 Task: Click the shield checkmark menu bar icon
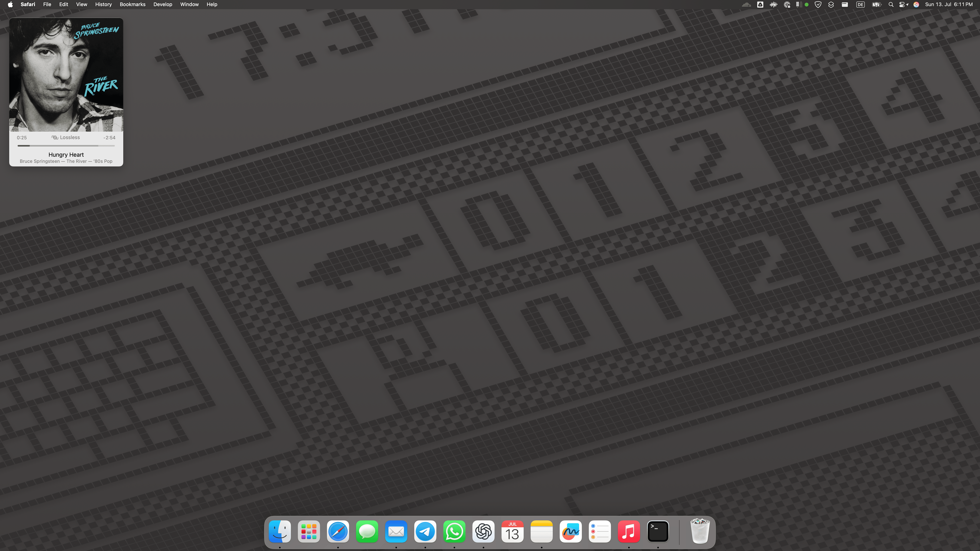click(818, 5)
